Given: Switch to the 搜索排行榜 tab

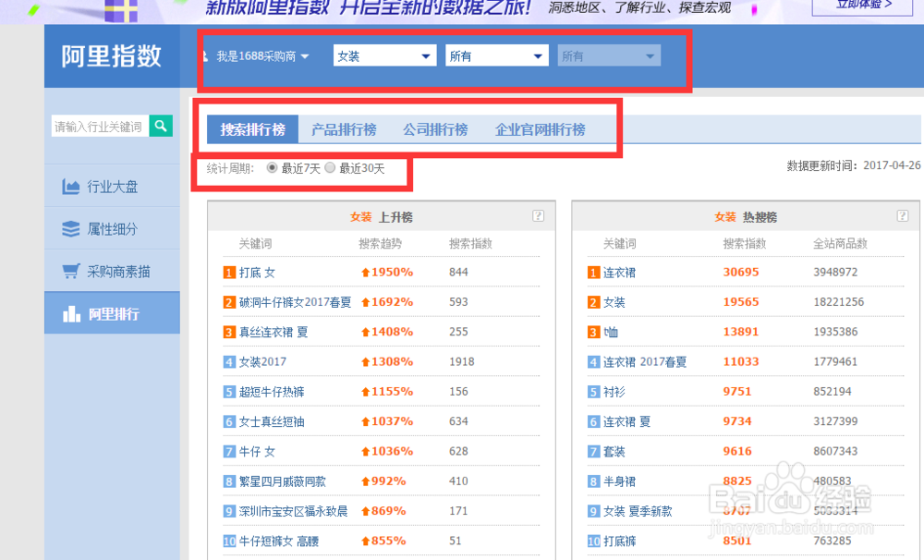Looking at the screenshot, I should tap(253, 129).
